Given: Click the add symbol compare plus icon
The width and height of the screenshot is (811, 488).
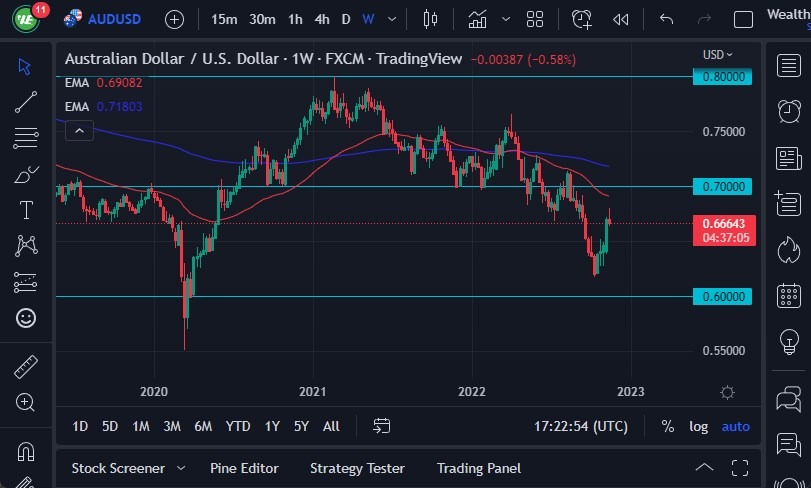Looking at the screenshot, I should pyautogui.click(x=174, y=19).
